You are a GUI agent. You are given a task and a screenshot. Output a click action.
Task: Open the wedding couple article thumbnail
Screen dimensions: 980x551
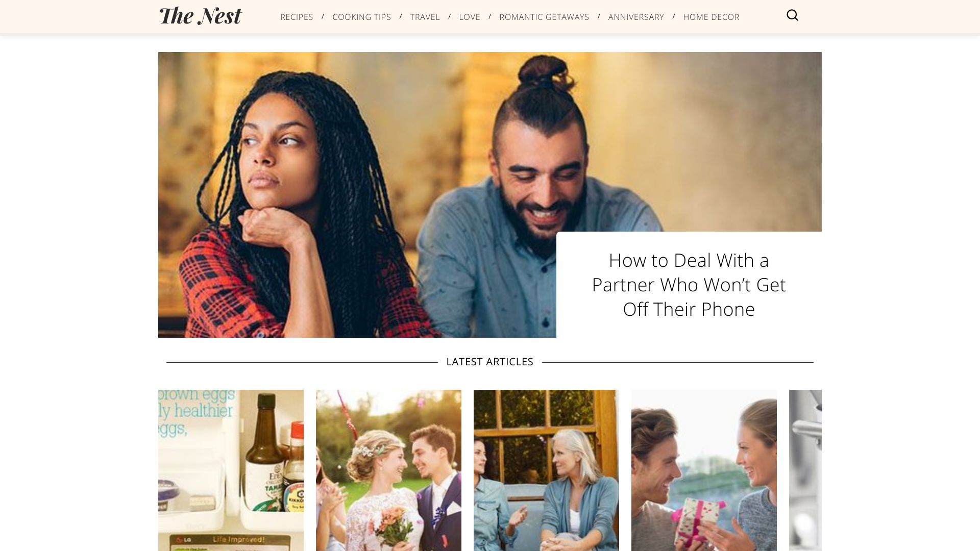(388, 470)
